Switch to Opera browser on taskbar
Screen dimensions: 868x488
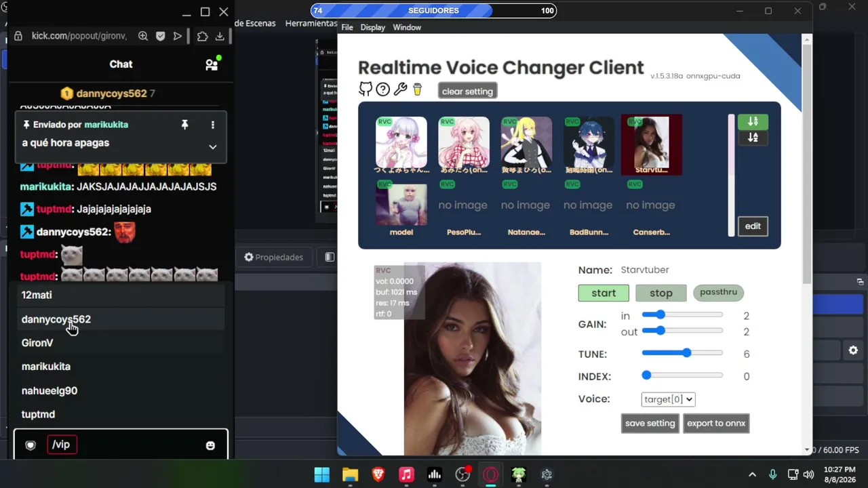coord(490,474)
